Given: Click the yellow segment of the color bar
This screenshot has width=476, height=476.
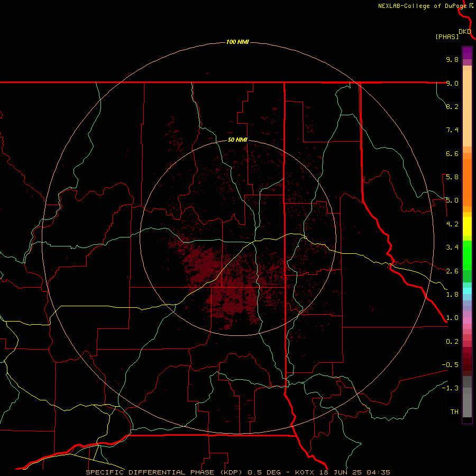Looking at the screenshot, I should coord(467,226).
